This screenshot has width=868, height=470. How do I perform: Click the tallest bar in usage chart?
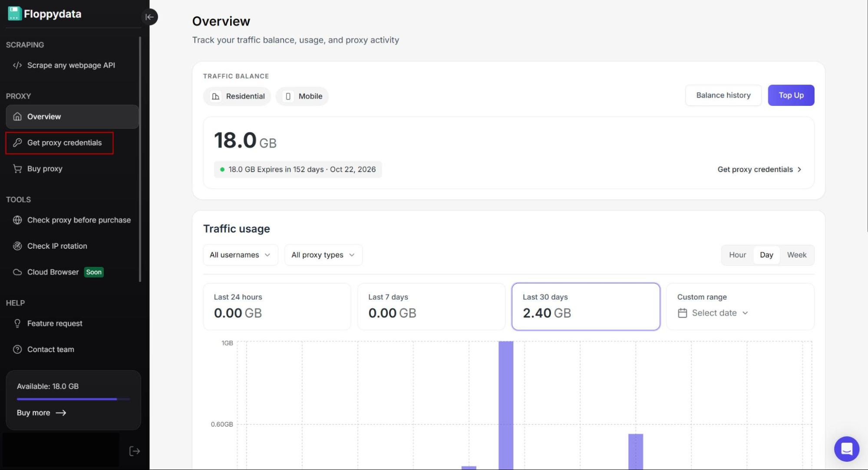point(506,405)
